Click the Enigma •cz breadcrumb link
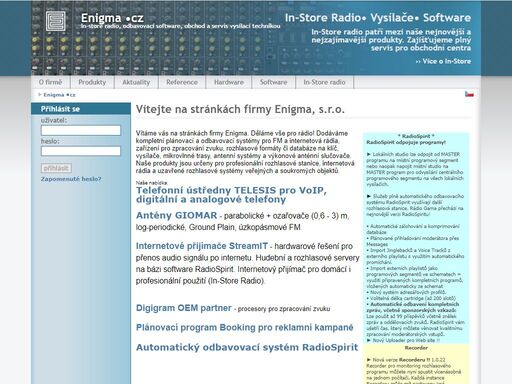This screenshot has width=512, height=384. (59, 95)
